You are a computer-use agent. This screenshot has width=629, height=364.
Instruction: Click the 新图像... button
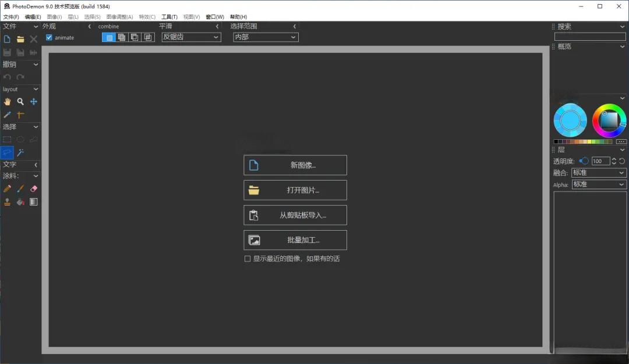tap(295, 165)
